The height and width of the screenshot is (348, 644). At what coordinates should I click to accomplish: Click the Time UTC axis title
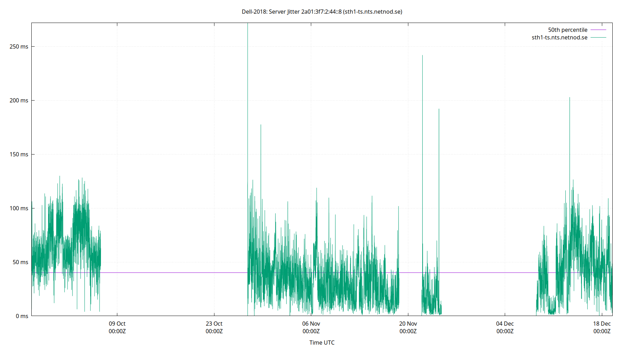[321, 342]
